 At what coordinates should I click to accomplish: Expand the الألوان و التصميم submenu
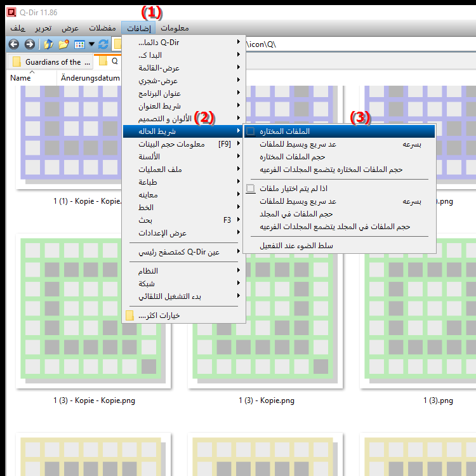pyautogui.click(x=183, y=119)
